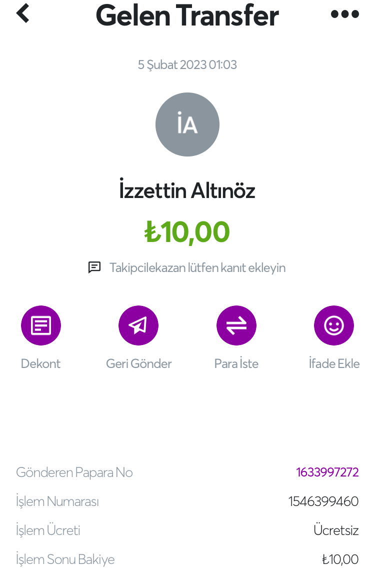The width and height of the screenshot is (375, 588).
Task: Tap the transaction number 1546399460
Action: 323,501
